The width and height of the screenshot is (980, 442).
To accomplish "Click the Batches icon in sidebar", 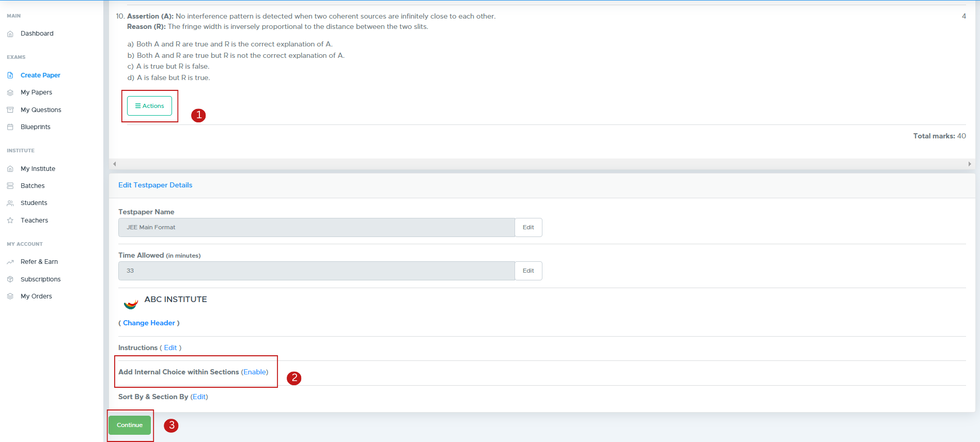I will [10, 186].
